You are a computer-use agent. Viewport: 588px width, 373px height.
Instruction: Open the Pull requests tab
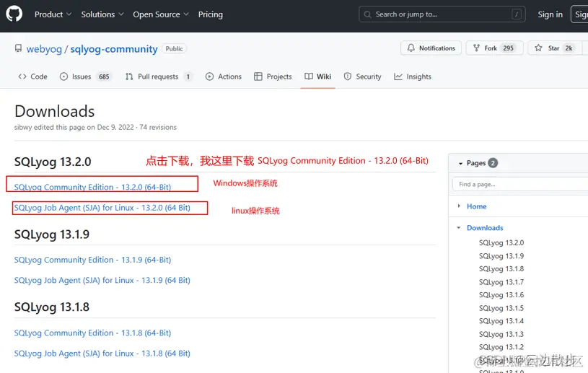[x=159, y=76]
